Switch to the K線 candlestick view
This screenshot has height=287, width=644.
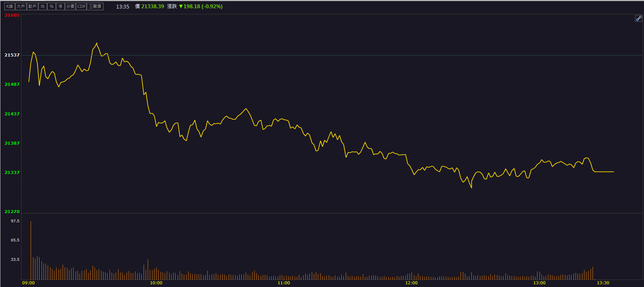pyautogui.click(x=10, y=6)
